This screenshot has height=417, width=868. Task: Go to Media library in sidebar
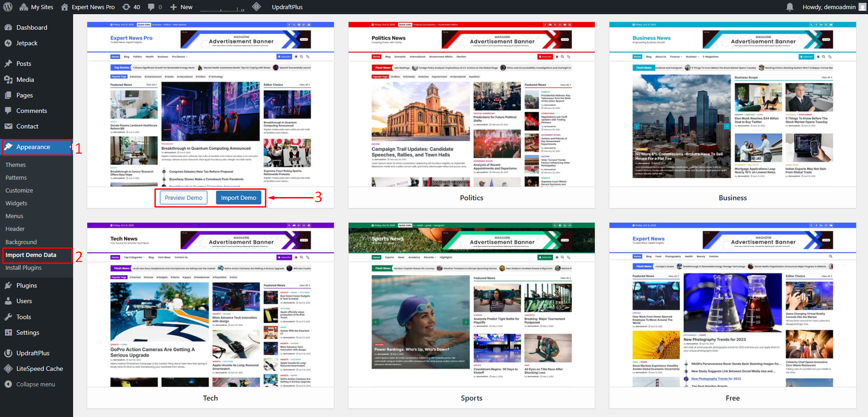25,80
